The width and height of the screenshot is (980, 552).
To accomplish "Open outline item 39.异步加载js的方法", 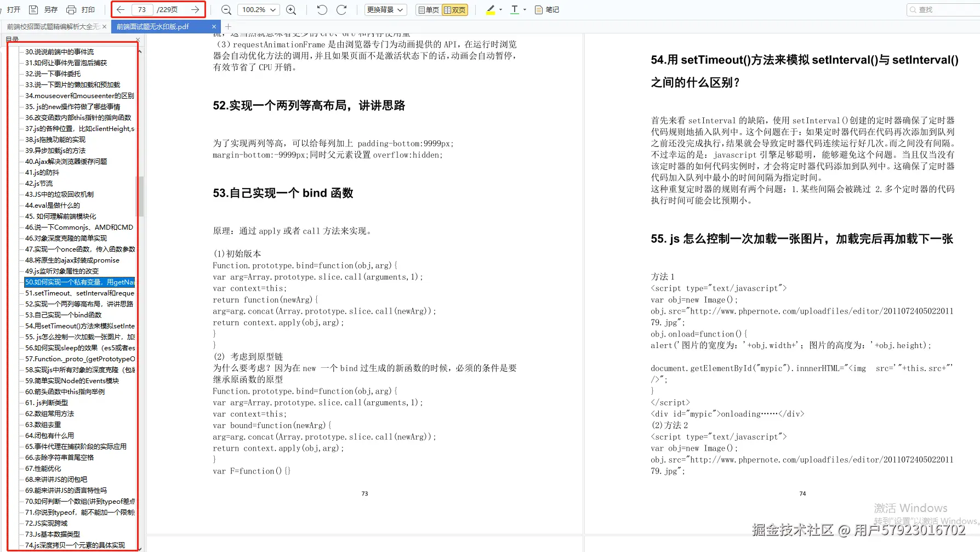I will coord(55,151).
